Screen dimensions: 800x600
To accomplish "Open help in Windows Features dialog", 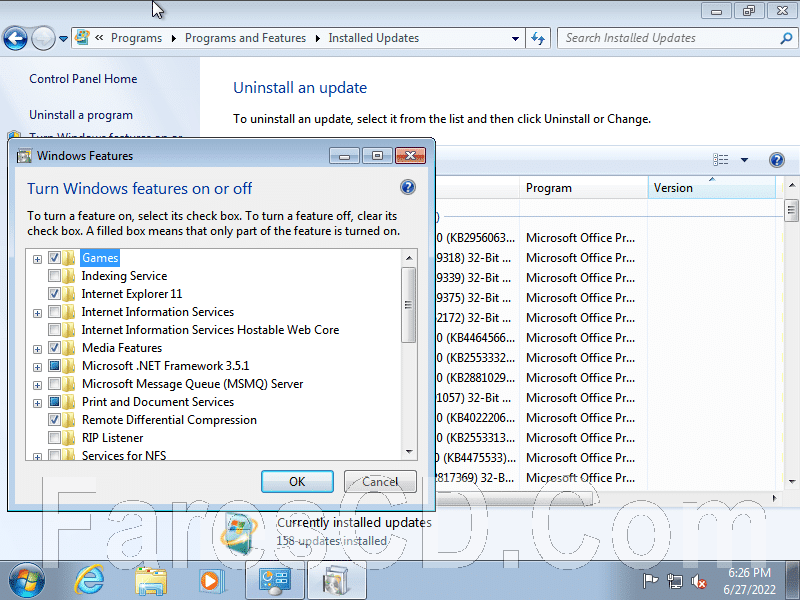I will tap(408, 187).
